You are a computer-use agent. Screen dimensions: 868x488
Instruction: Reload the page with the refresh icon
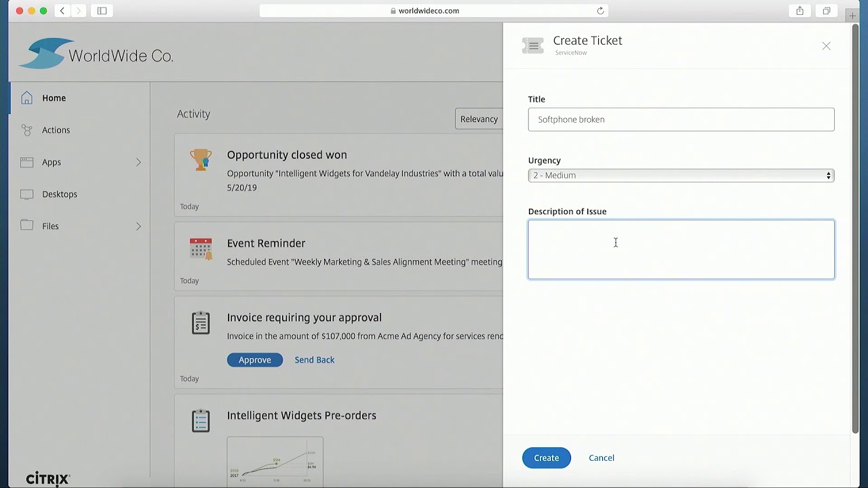tap(600, 11)
